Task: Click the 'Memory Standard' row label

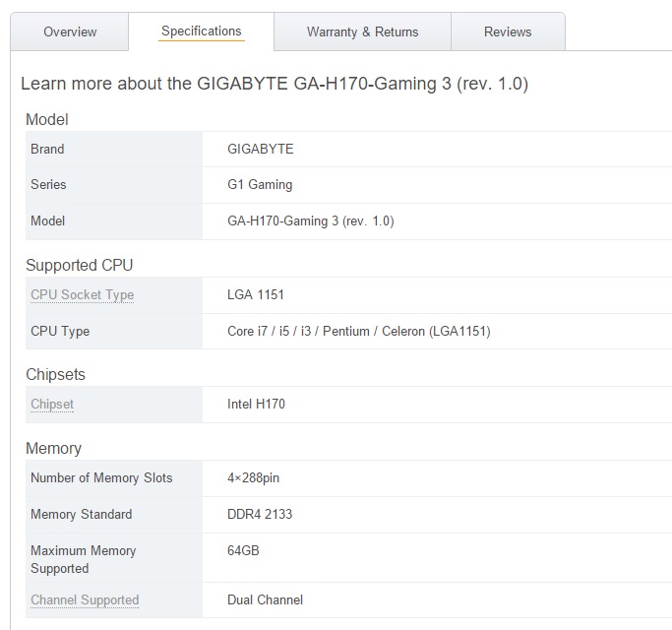Action: (x=82, y=514)
